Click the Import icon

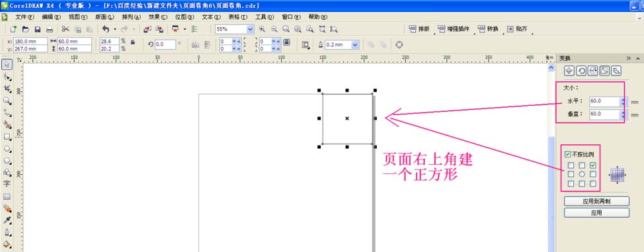pyautogui.click(x=147, y=29)
